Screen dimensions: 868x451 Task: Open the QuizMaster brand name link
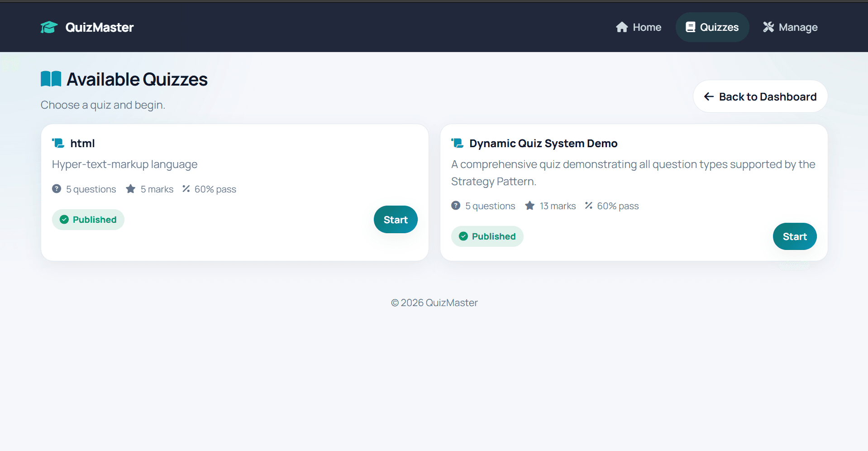tap(100, 27)
